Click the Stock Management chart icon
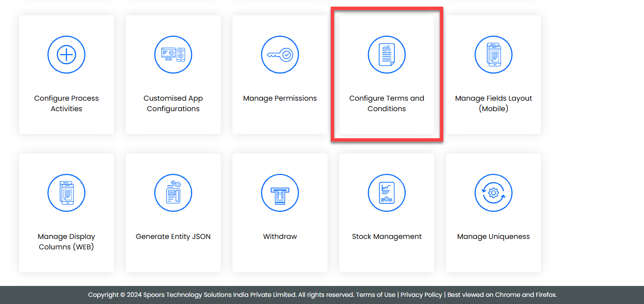This screenshot has height=304, width=644. [387, 193]
